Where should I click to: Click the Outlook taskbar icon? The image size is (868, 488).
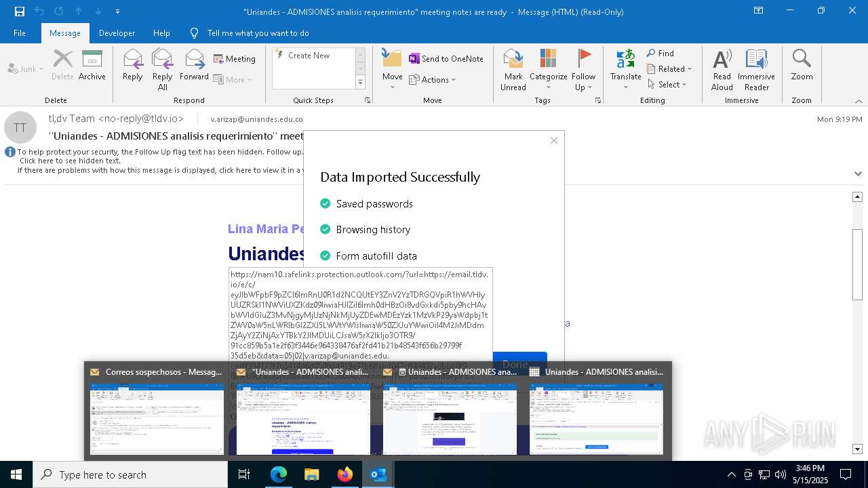(378, 474)
